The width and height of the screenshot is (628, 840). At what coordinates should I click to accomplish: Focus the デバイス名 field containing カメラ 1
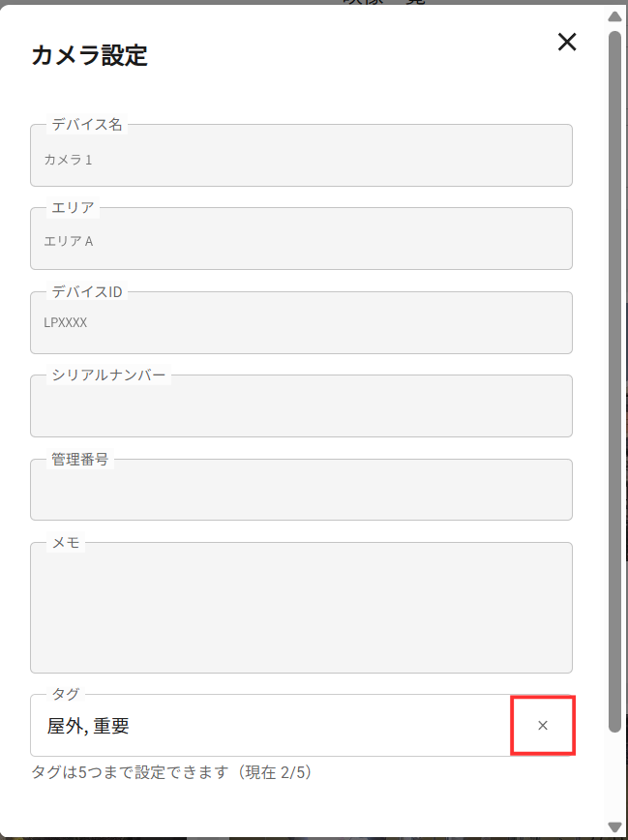tap(301, 156)
